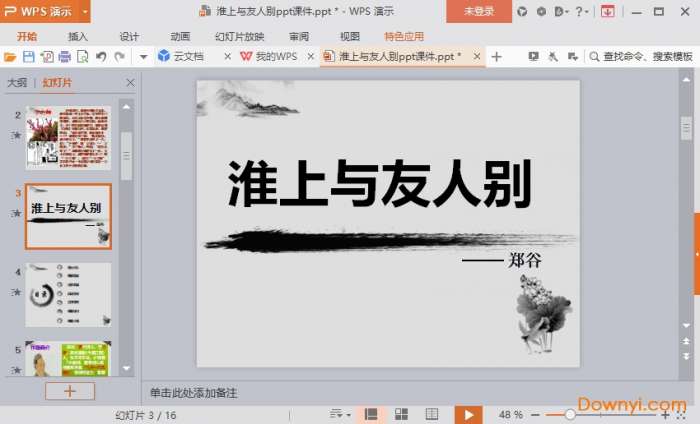The width and height of the screenshot is (700, 424).
Task: Click main editor scroll down arrow
Action: click(686, 325)
